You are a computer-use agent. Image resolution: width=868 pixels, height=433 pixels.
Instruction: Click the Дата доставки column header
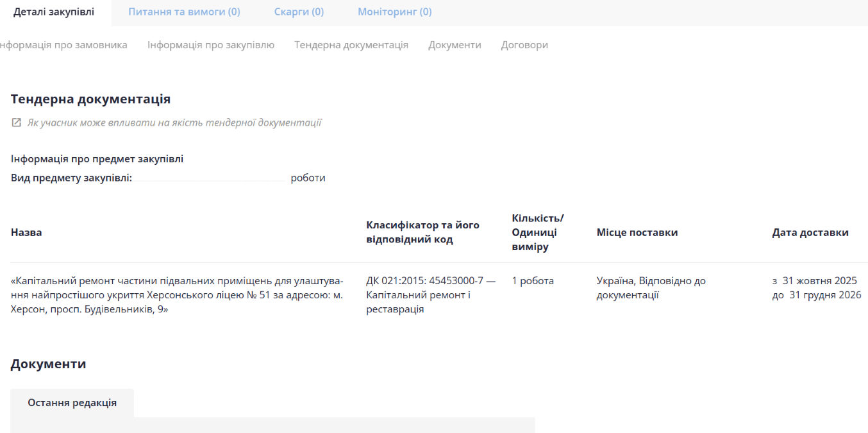810,232
